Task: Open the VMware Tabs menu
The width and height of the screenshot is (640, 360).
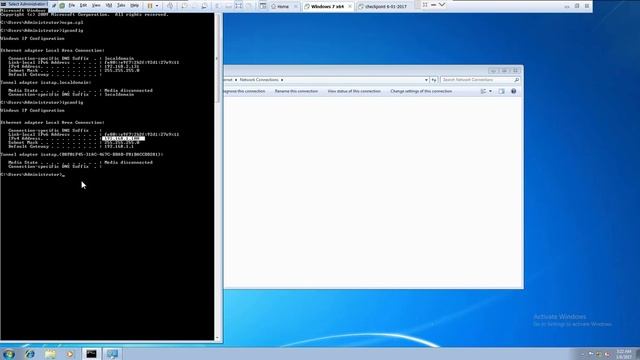Action: pyautogui.click(x=121, y=6)
